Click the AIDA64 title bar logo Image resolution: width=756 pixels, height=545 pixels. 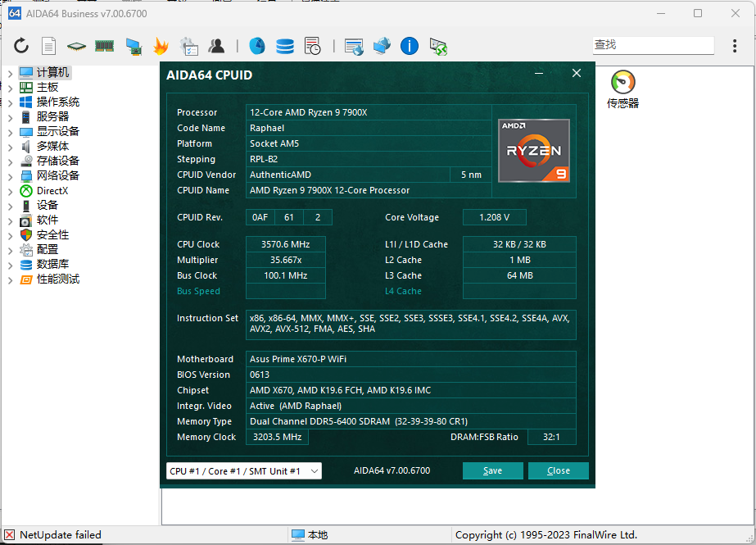tap(15, 13)
